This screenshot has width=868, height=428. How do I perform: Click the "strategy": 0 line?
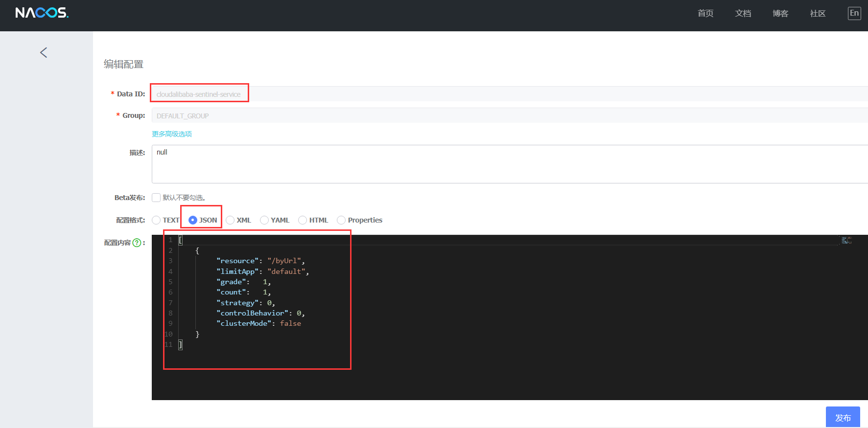245,303
